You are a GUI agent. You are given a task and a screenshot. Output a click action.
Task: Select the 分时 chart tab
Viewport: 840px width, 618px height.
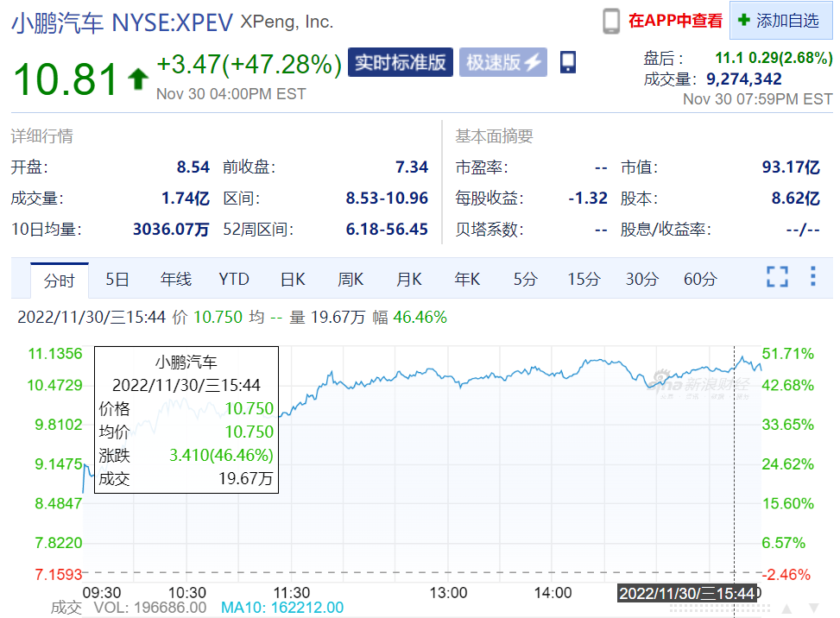[x=59, y=280]
